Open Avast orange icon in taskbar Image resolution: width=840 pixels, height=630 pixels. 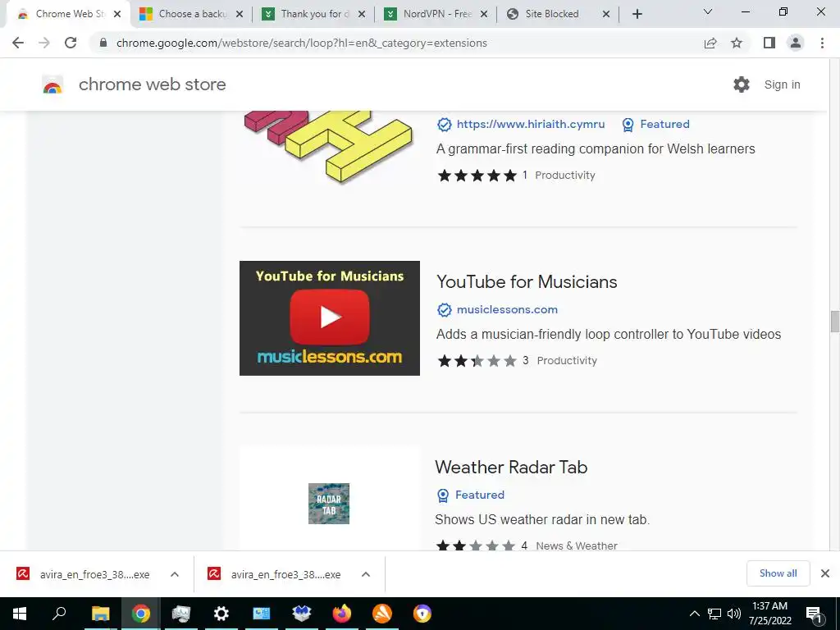pyautogui.click(x=382, y=614)
